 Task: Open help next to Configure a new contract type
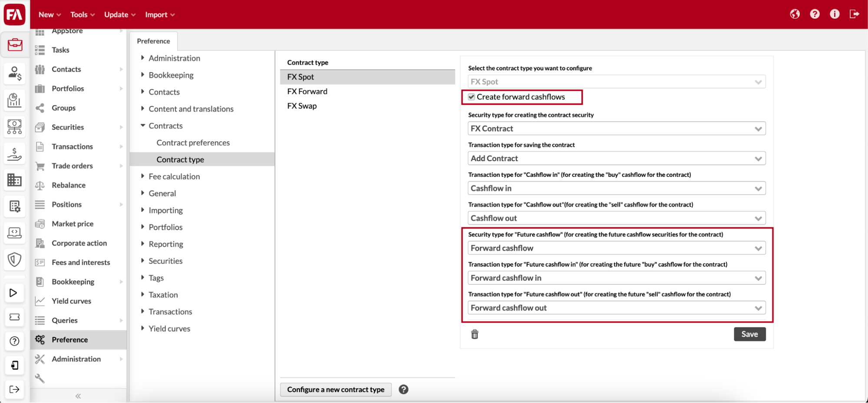[x=403, y=390]
